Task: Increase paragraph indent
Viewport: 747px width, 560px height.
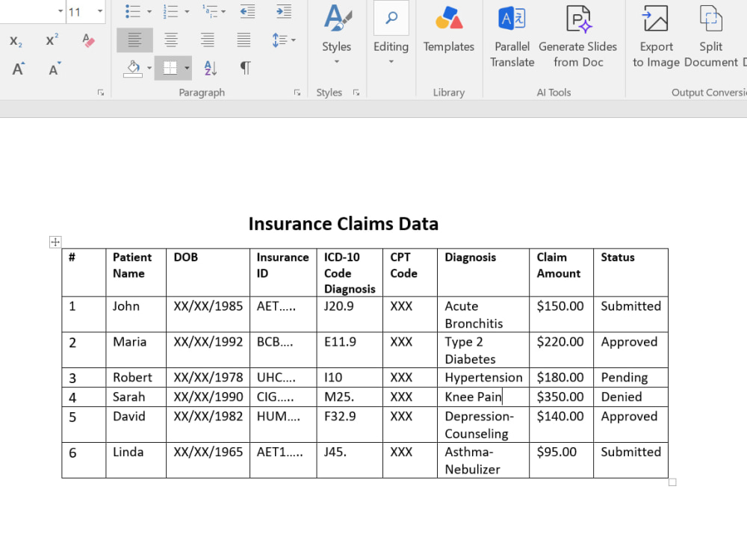Action: point(283,11)
